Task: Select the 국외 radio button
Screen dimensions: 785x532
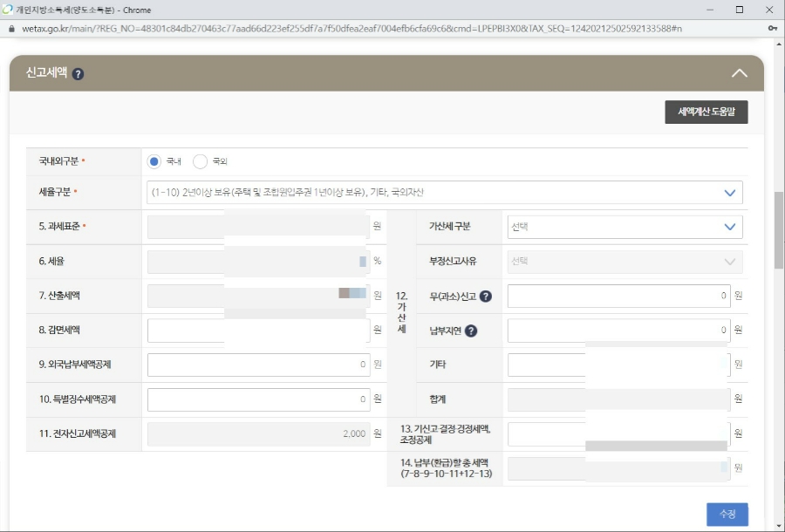Action: click(201, 160)
